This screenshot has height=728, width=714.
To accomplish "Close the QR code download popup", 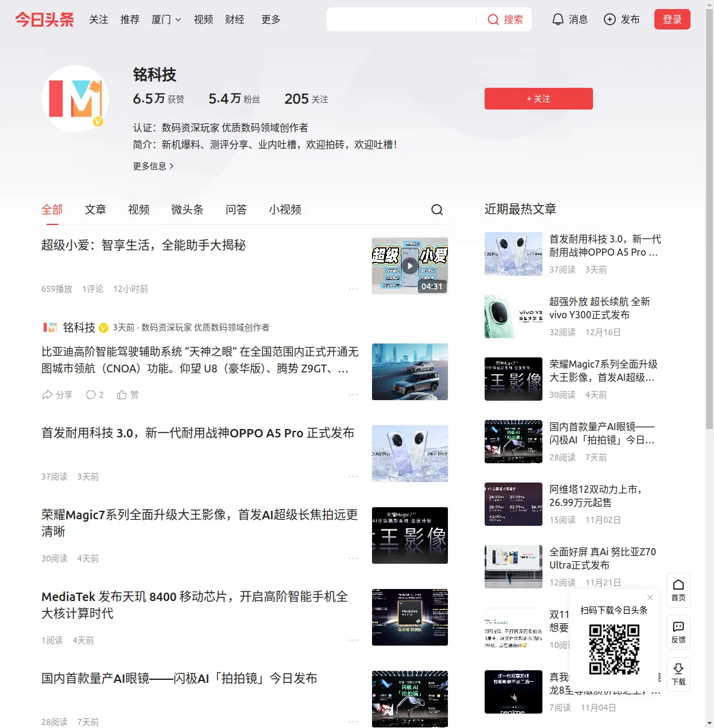I will pos(650,597).
